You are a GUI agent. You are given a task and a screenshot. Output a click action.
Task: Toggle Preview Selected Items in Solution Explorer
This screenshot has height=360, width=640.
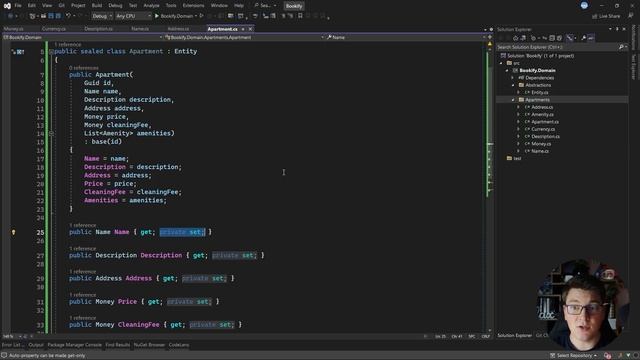[x=591, y=38]
